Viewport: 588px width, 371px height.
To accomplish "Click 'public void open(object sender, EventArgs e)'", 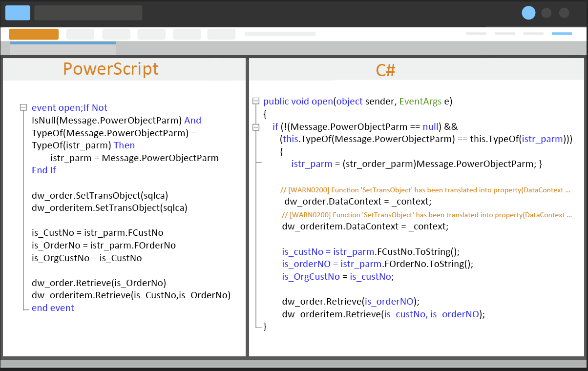I will tap(358, 102).
